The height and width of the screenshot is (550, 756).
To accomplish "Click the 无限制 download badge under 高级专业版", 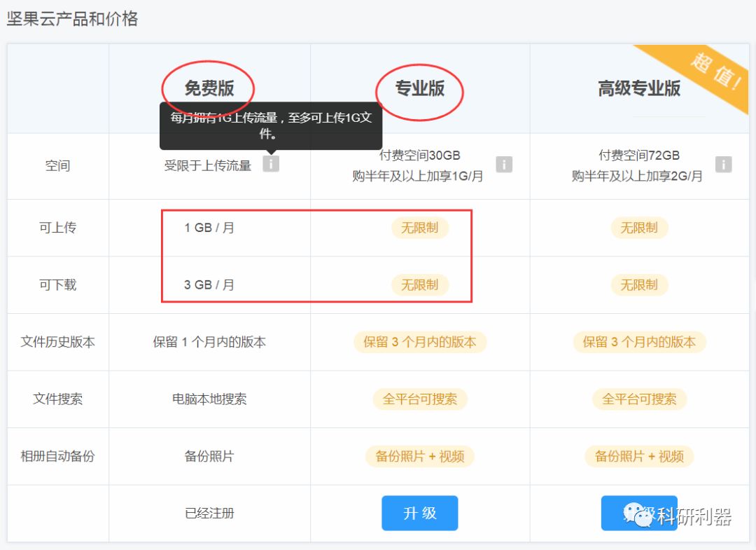I will (639, 284).
